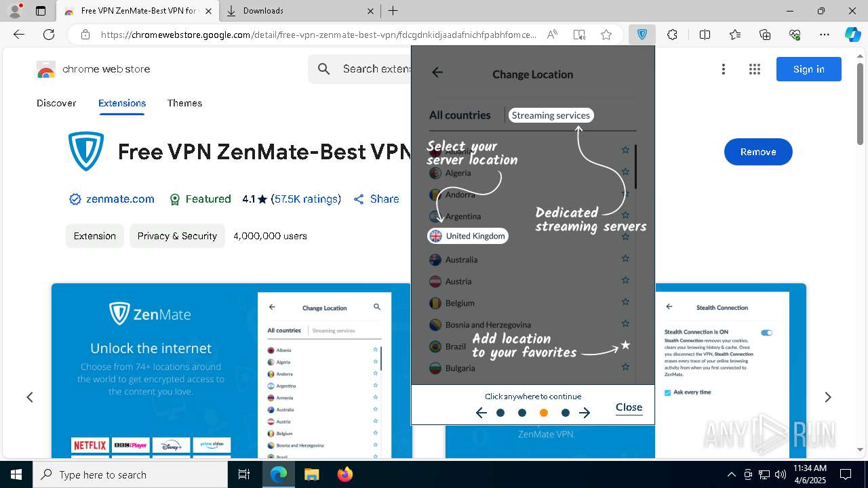Open Copilot sidebar icon
The width and height of the screenshot is (868, 488).
pyautogui.click(x=852, y=35)
